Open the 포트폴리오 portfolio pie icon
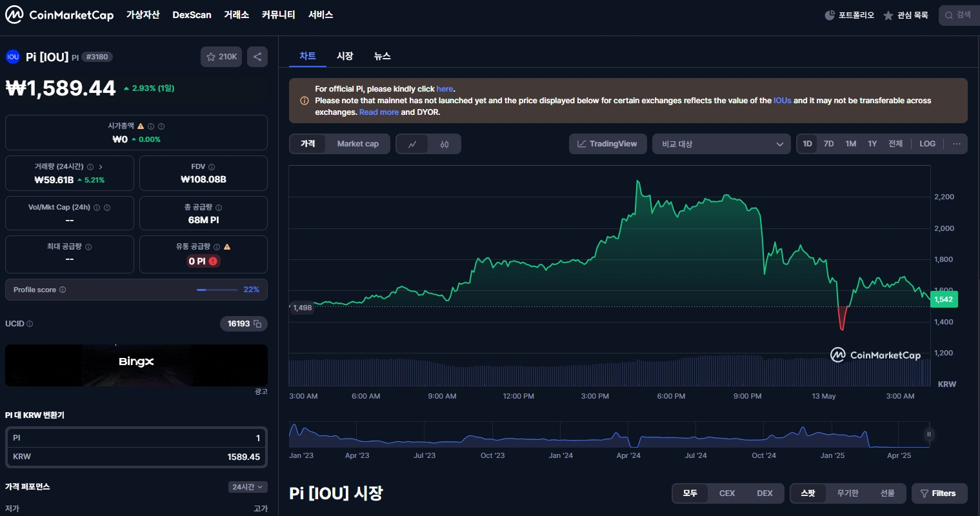Screen dimensions: 980x516 point(830,15)
